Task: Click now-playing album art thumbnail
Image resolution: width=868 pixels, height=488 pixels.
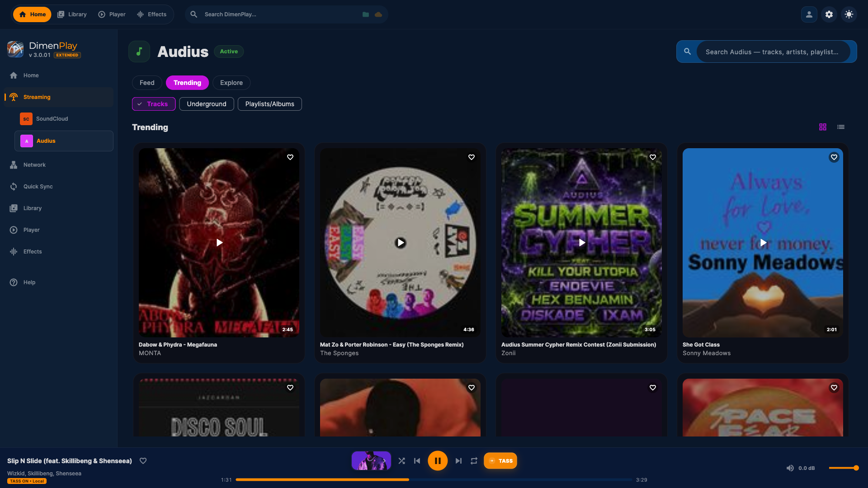Action: pyautogui.click(x=371, y=461)
